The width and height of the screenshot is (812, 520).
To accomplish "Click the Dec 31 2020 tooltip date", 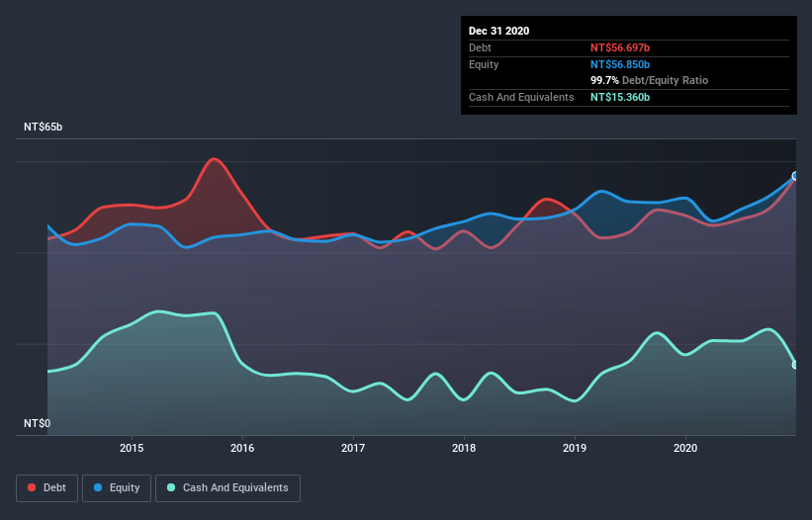I will pyautogui.click(x=498, y=31).
